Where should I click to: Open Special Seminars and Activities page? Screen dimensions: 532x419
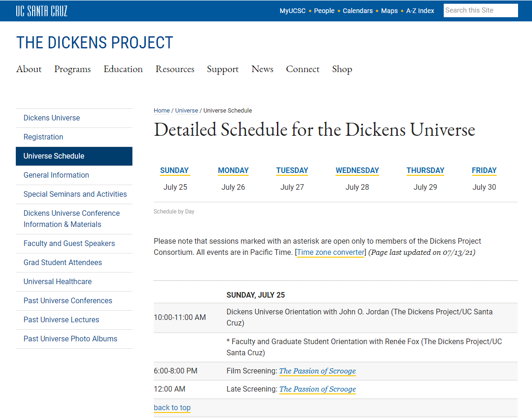point(75,194)
